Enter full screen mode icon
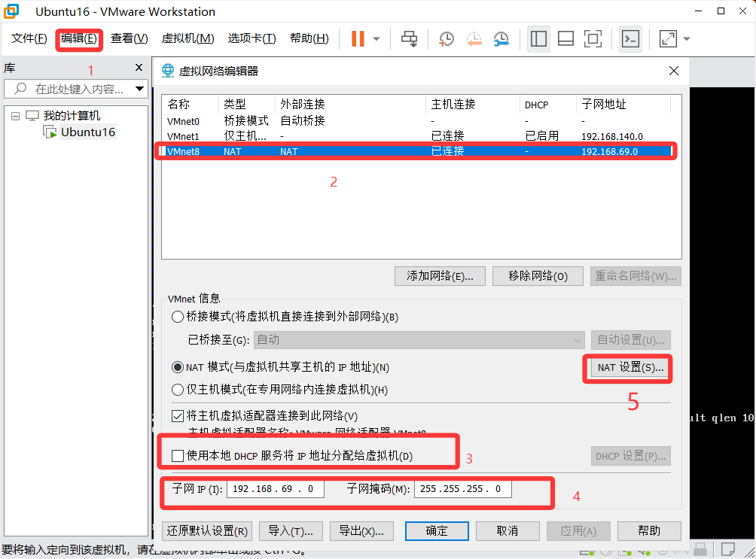This screenshot has height=559, width=756. [x=593, y=38]
